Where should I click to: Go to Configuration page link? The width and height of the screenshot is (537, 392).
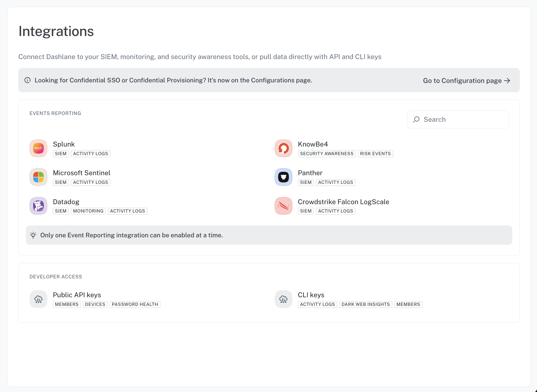[466, 81]
